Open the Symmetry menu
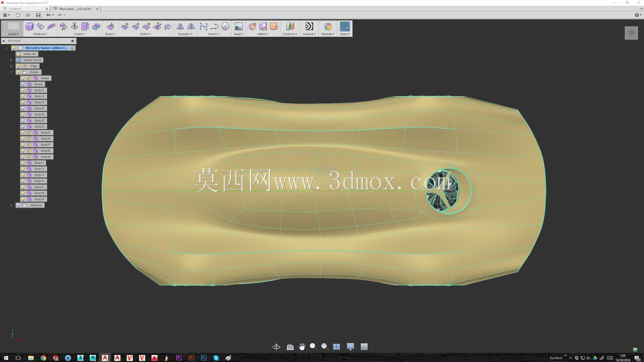Screen dimensions: 644x362 [185, 34]
